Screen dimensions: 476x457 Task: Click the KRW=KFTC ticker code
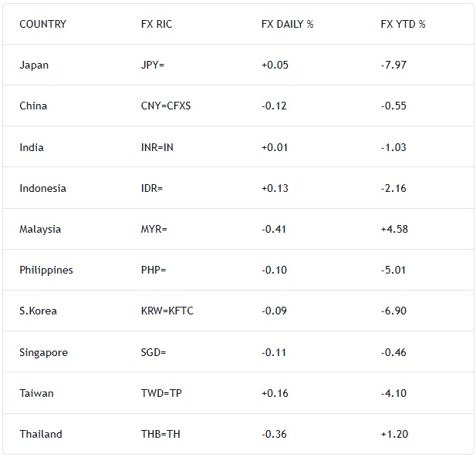click(166, 311)
